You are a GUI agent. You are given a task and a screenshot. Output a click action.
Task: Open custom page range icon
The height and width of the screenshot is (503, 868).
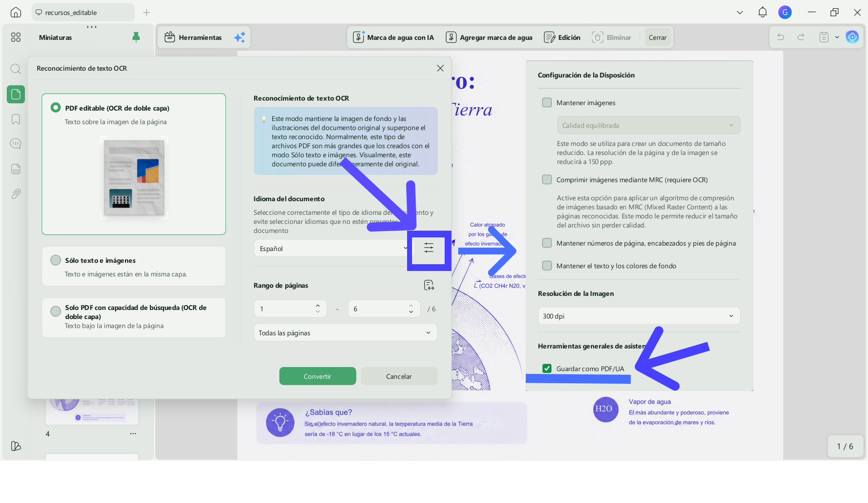(429, 285)
